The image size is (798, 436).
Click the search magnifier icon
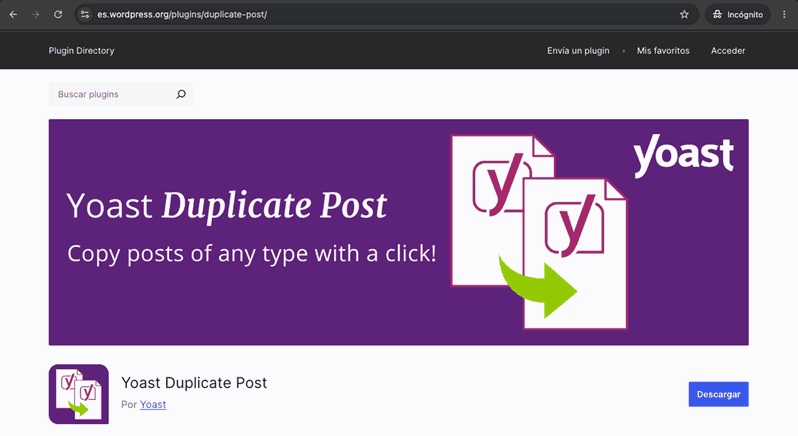(x=181, y=94)
